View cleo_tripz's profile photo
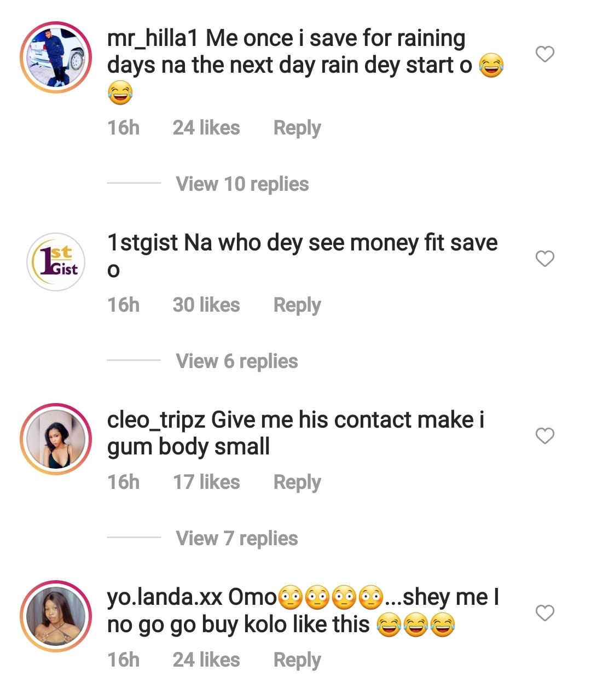591x700 pixels. pos(56,439)
